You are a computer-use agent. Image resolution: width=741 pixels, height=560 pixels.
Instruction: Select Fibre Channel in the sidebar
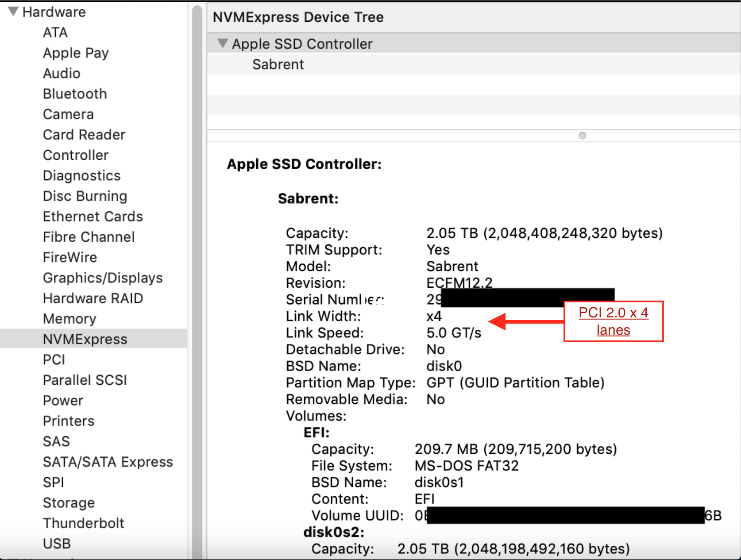[89, 237]
